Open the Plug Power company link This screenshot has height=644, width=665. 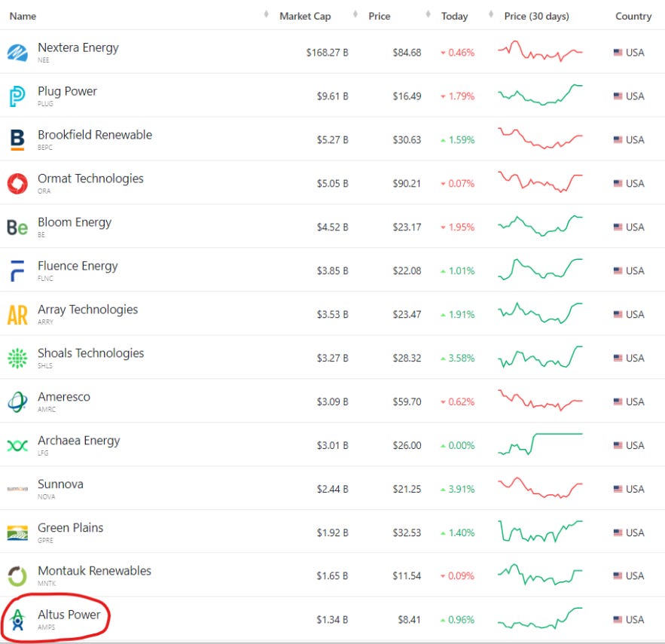tap(68, 91)
